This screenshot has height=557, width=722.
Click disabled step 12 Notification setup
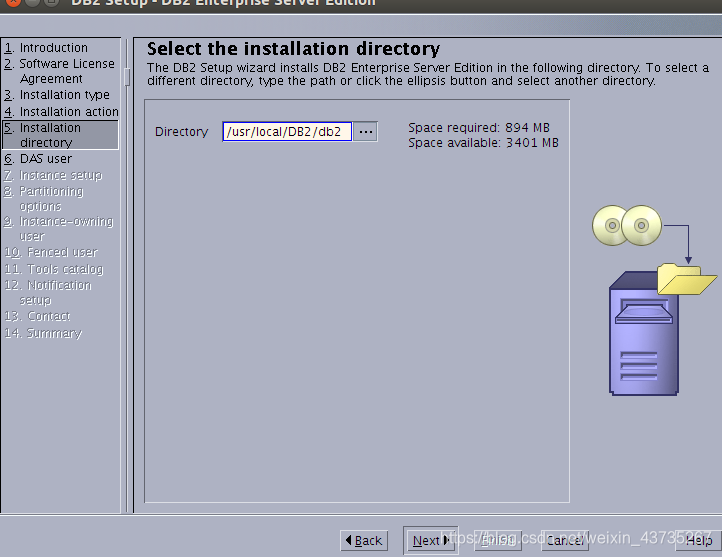(x=48, y=293)
